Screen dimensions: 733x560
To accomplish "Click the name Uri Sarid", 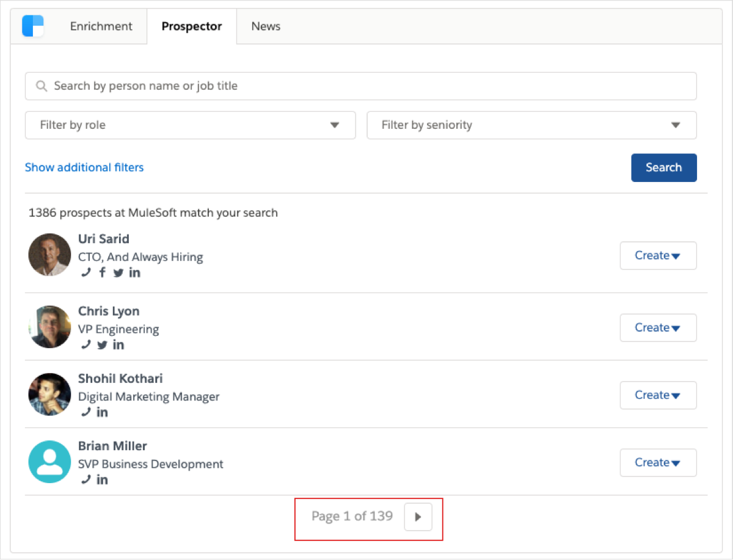I will click(x=104, y=239).
